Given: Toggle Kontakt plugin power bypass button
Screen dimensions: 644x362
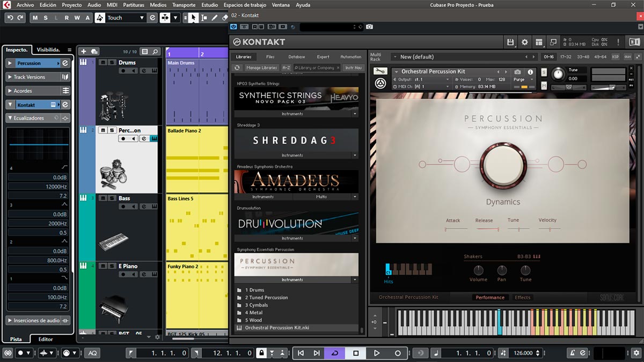Looking at the screenshot, I should point(234,26).
